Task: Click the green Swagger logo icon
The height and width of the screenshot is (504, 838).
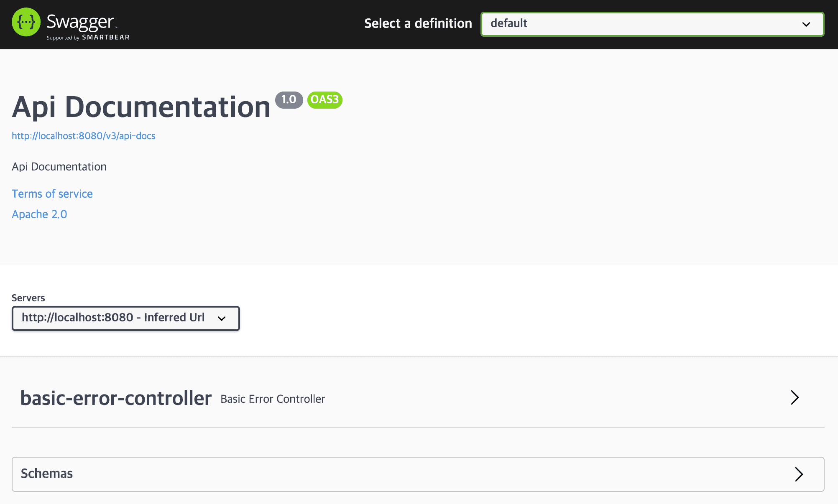Action: 26,22
